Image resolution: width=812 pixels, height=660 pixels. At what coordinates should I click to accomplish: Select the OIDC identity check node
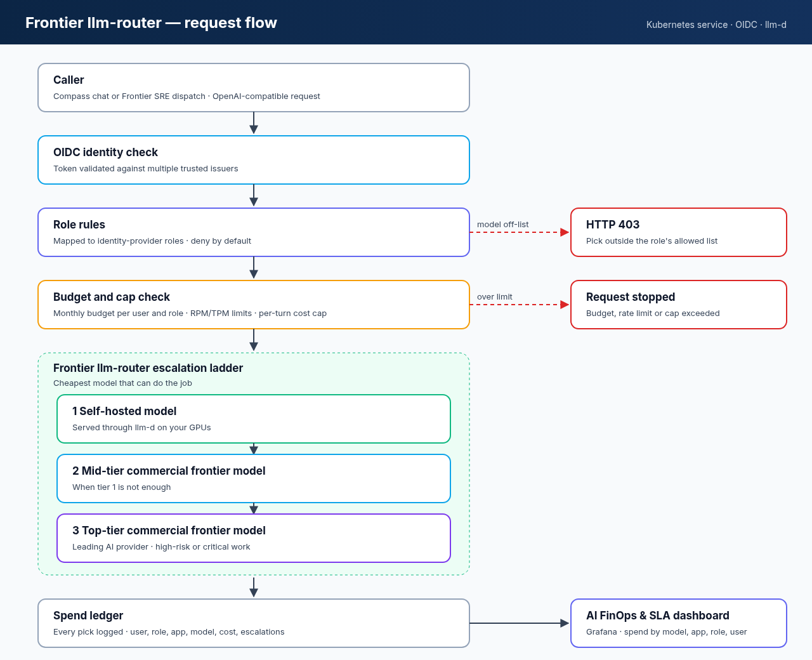pos(254,160)
